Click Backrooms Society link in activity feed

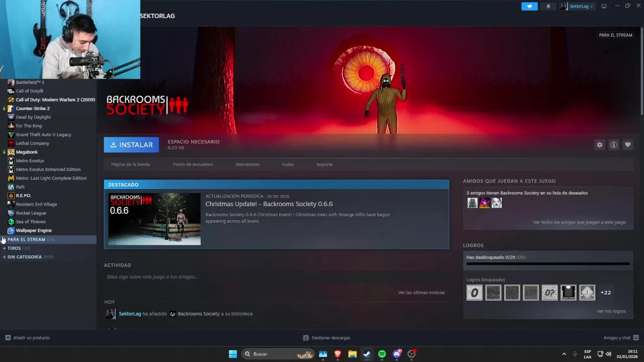[x=199, y=314]
